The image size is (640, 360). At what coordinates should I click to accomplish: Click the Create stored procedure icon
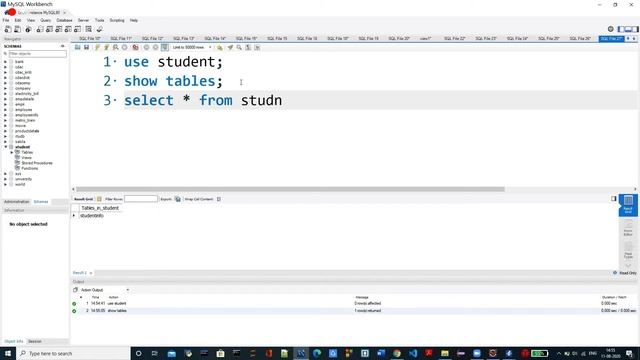pos(68,29)
